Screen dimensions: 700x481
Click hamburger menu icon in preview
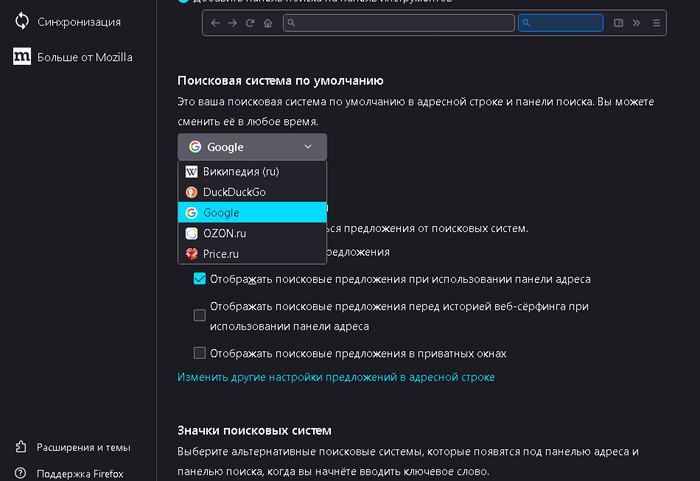point(656,23)
